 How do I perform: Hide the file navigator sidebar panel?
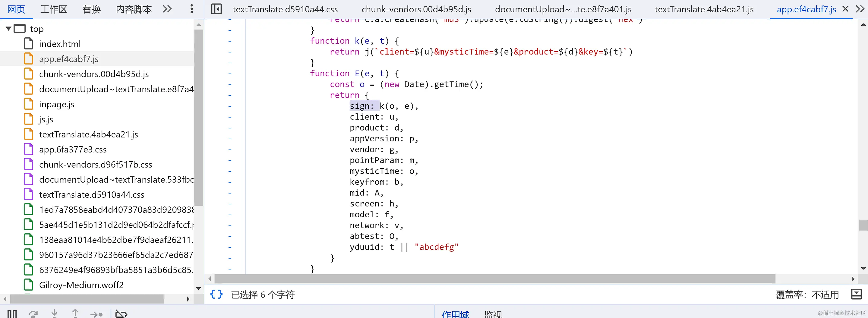click(216, 9)
